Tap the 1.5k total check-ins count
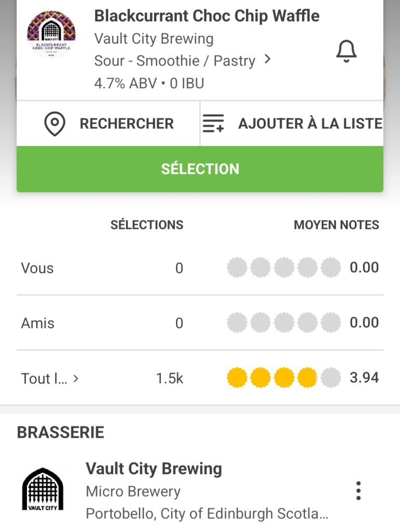The image size is (400, 532). coord(170,379)
